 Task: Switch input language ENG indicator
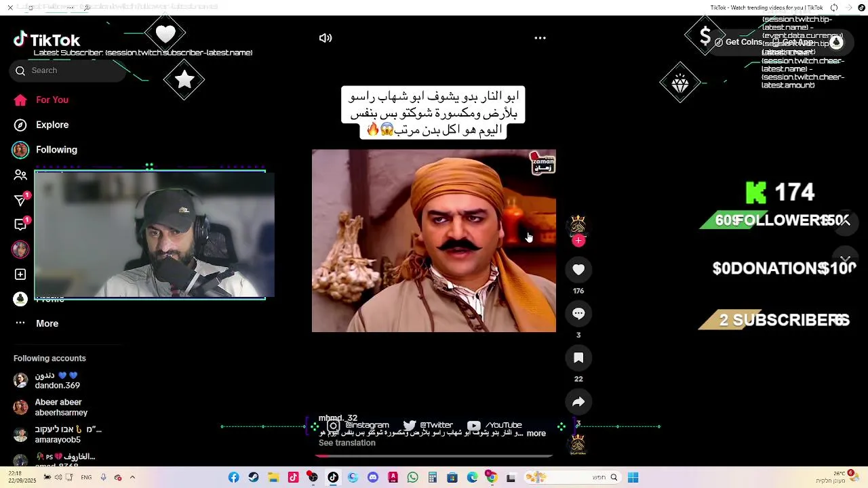[86, 478]
